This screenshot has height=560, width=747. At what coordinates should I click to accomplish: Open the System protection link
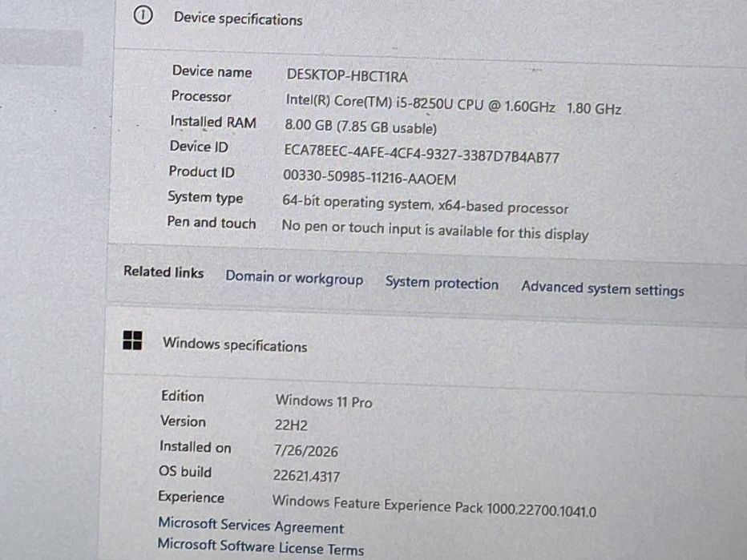click(442, 283)
